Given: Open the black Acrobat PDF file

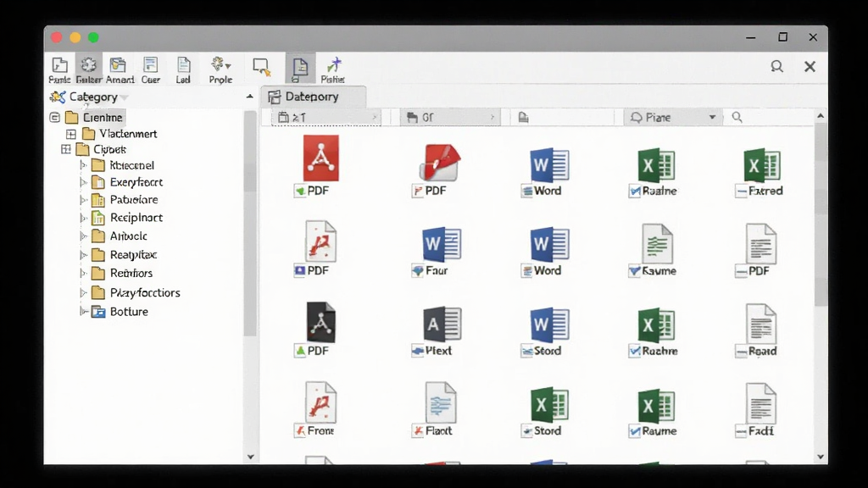Looking at the screenshot, I should point(321,322).
